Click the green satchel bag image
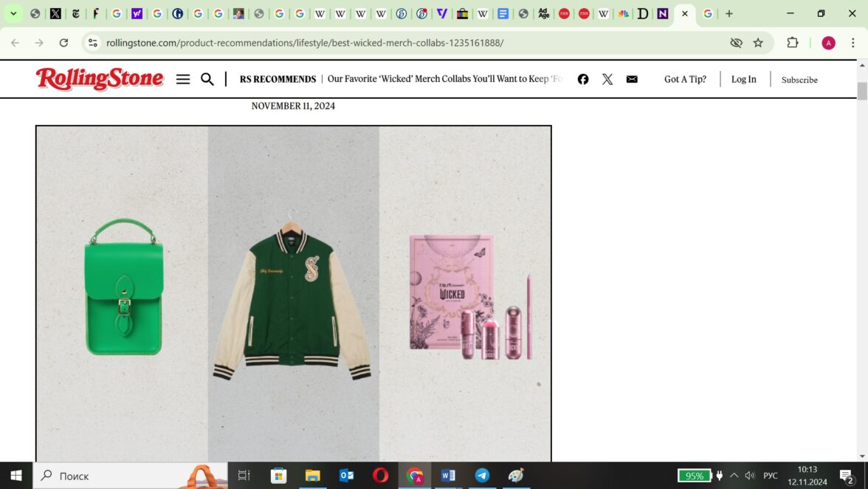This screenshot has height=489, width=868. [x=123, y=287]
